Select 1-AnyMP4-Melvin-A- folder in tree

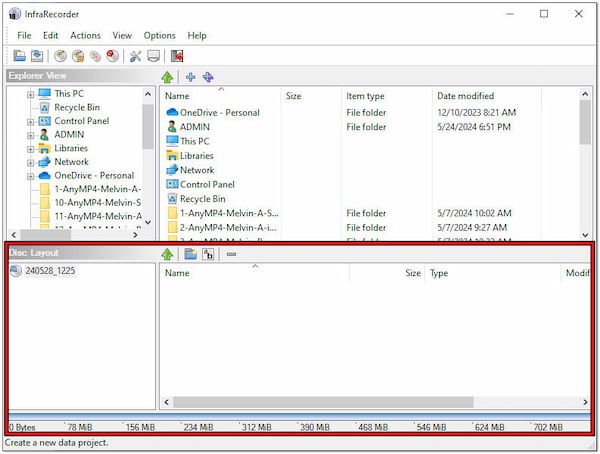98,189
